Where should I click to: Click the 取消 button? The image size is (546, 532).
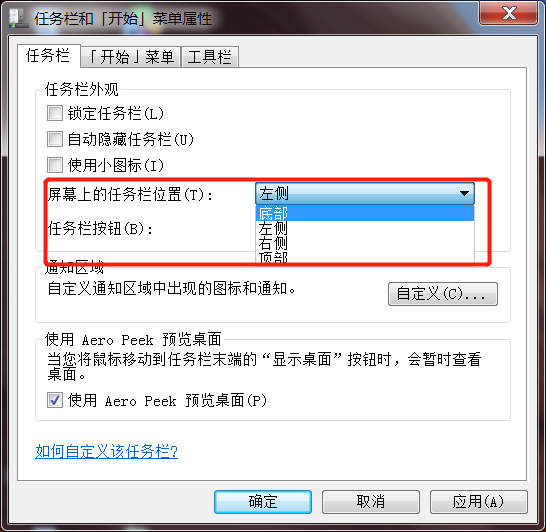click(x=370, y=502)
